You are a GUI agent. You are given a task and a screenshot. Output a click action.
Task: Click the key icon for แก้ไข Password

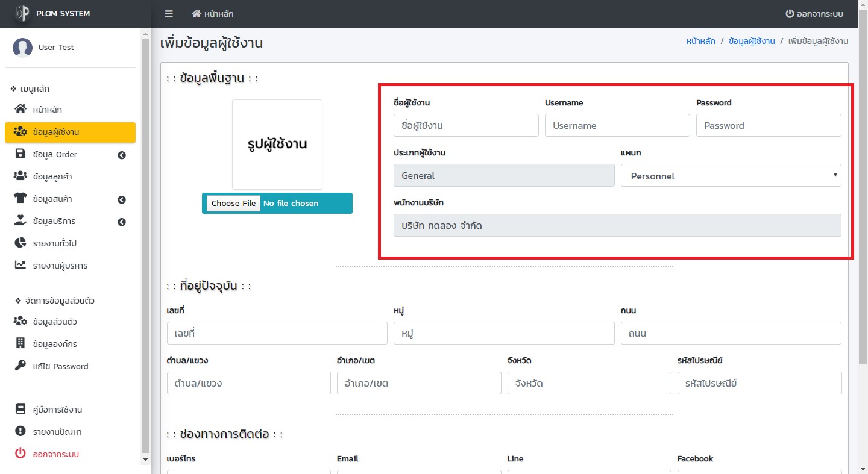click(x=20, y=366)
